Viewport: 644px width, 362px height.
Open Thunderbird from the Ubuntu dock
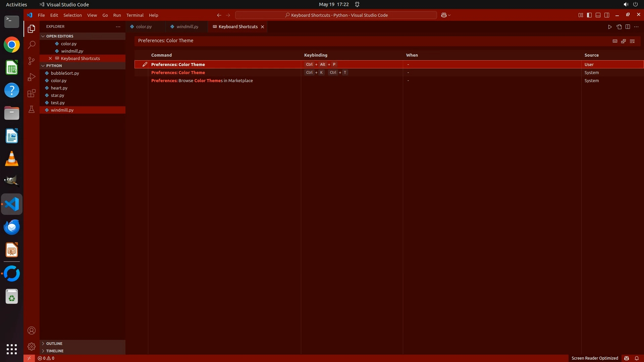pyautogui.click(x=12, y=227)
